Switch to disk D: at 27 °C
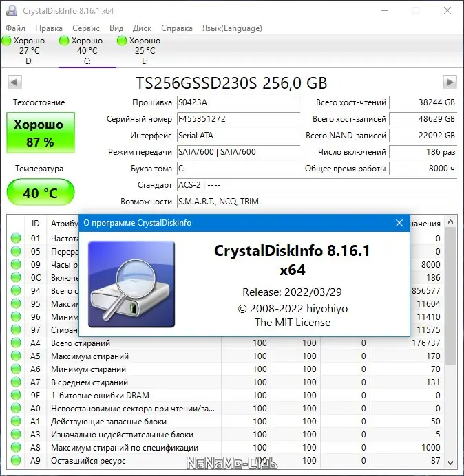 pos(29,50)
